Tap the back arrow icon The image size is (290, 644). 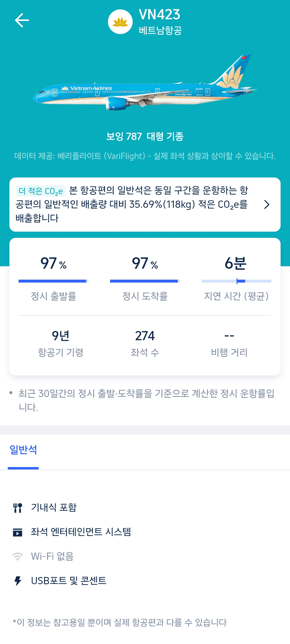click(x=22, y=20)
